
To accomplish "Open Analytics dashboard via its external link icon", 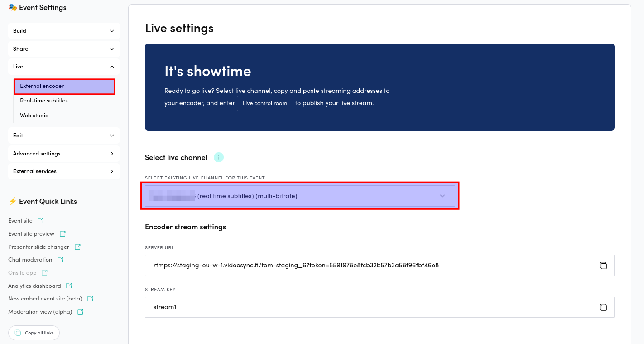I will pyautogui.click(x=69, y=286).
